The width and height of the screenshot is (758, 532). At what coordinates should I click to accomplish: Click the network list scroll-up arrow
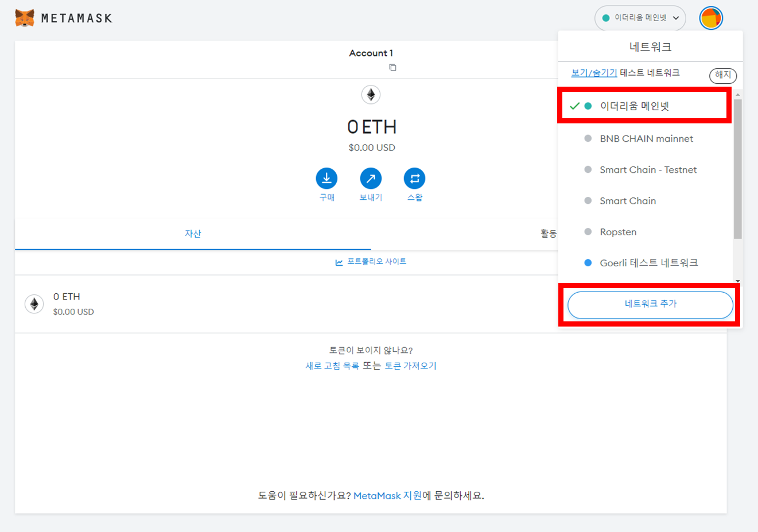738,95
